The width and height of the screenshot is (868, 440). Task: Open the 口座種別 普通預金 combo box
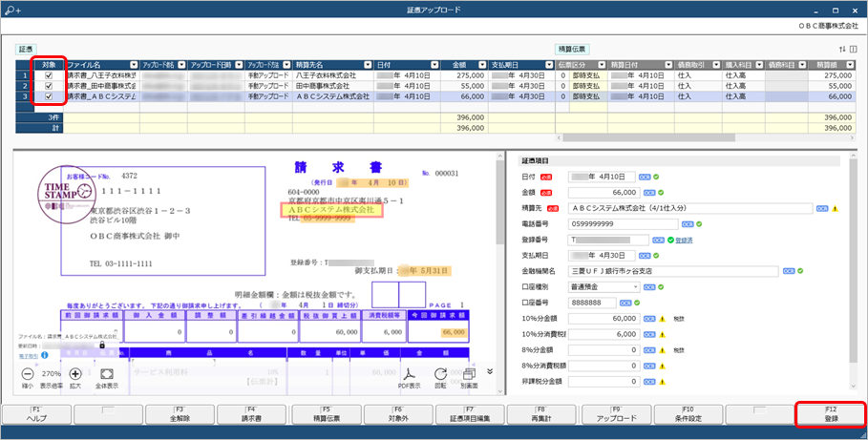pos(603,287)
